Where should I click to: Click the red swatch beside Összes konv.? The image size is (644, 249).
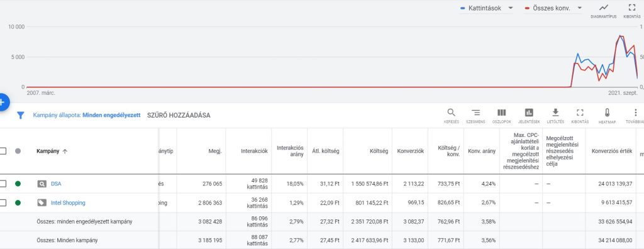pyautogui.click(x=527, y=8)
